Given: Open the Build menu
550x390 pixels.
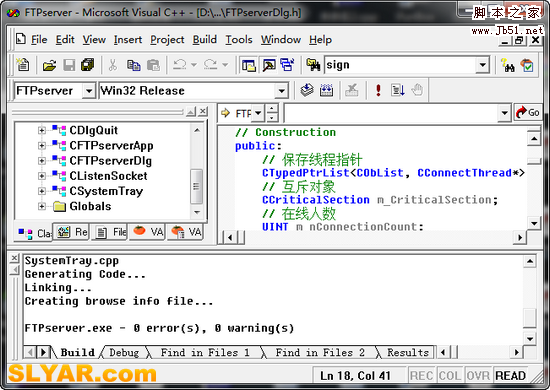Looking at the screenshot, I should tap(204, 40).
